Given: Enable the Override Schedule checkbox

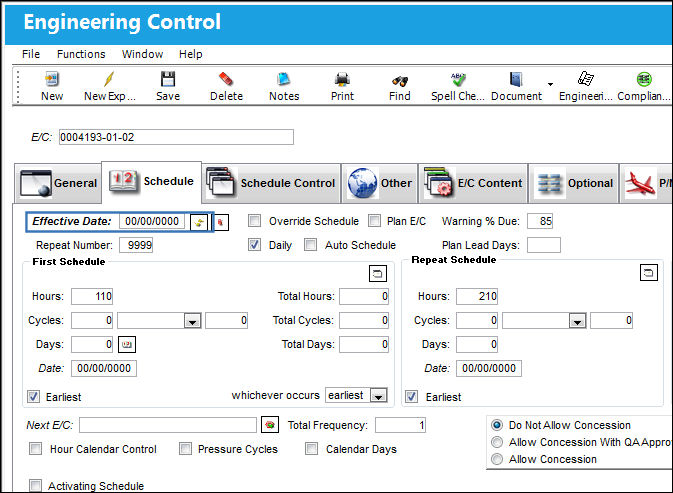Looking at the screenshot, I should click(255, 221).
